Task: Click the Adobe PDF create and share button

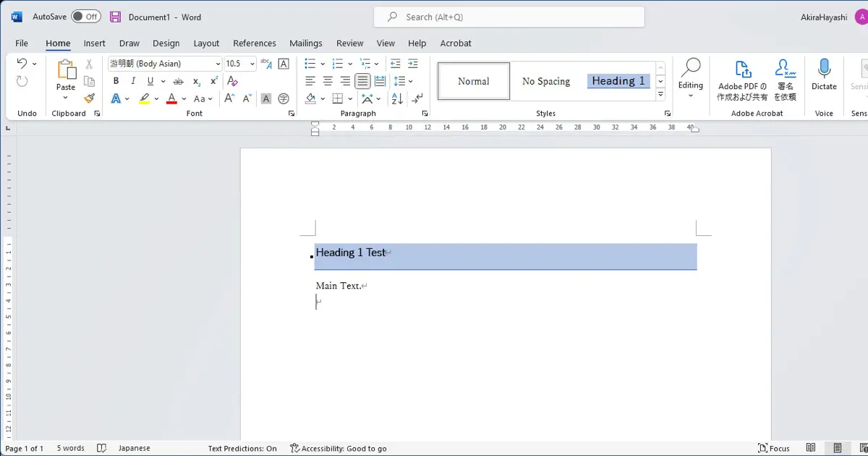Action: tap(742, 80)
